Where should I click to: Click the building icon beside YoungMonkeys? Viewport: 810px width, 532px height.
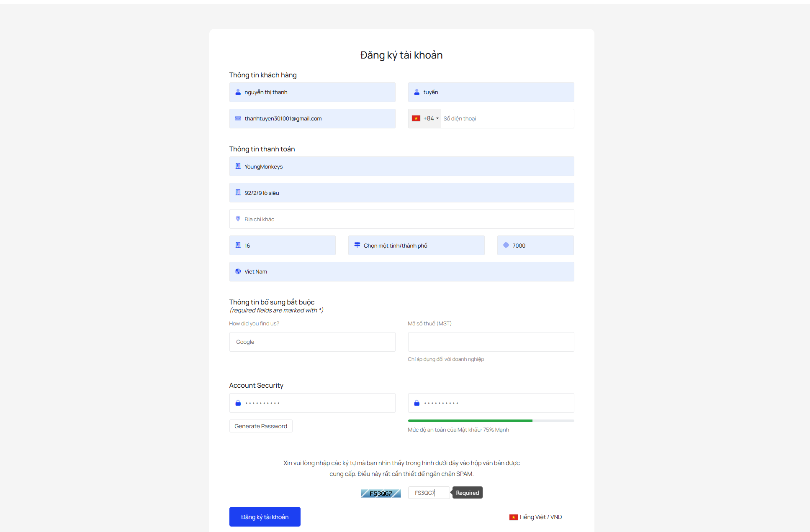click(238, 166)
